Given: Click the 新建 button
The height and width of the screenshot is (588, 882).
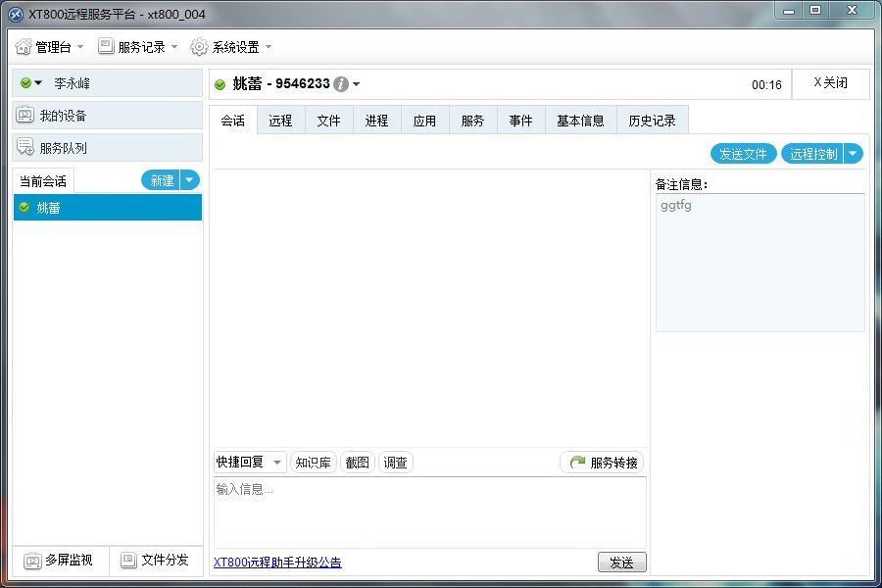Looking at the screenshot, I should [x=161, y=180].
